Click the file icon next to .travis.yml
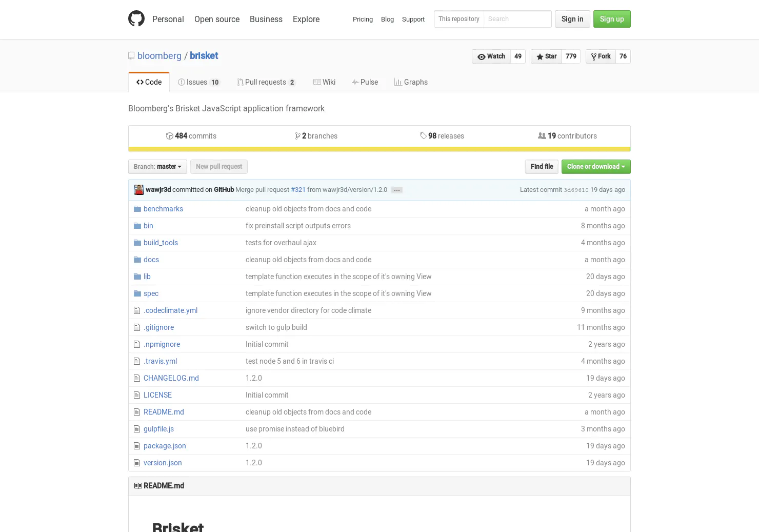Image resolution: width=759 pixels, height=532 pixels. [x=137, y=361]
